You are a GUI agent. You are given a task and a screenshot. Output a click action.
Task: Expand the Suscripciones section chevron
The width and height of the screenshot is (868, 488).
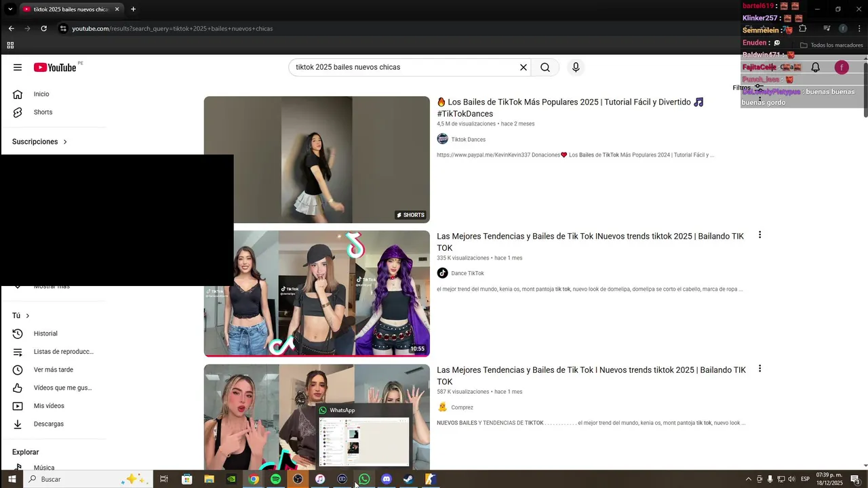tap(65, 142)
